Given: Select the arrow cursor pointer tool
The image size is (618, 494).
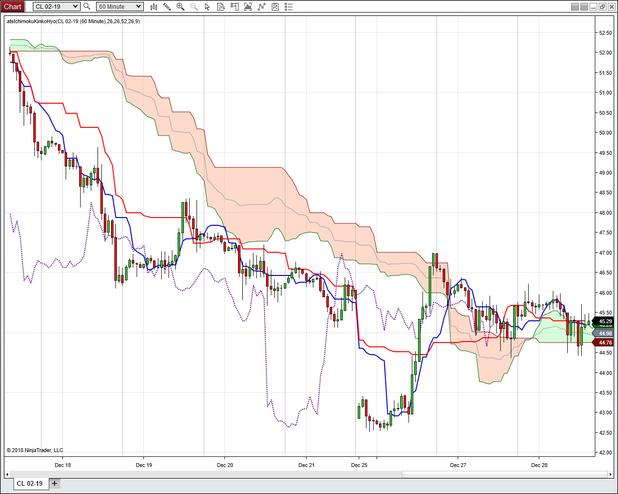Looking at the screenshot, I should (207, 6).
